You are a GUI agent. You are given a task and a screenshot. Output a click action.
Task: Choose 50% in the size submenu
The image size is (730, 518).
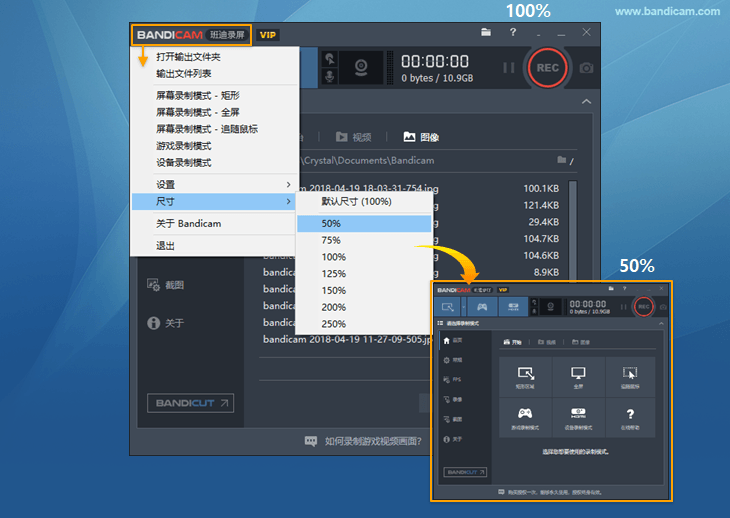click(364, 223)
